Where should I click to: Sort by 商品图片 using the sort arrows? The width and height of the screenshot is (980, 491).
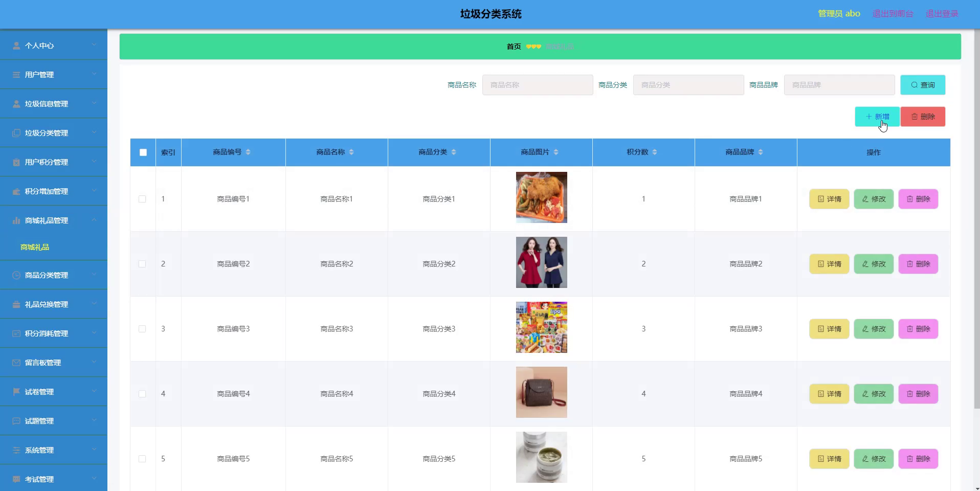556,152
